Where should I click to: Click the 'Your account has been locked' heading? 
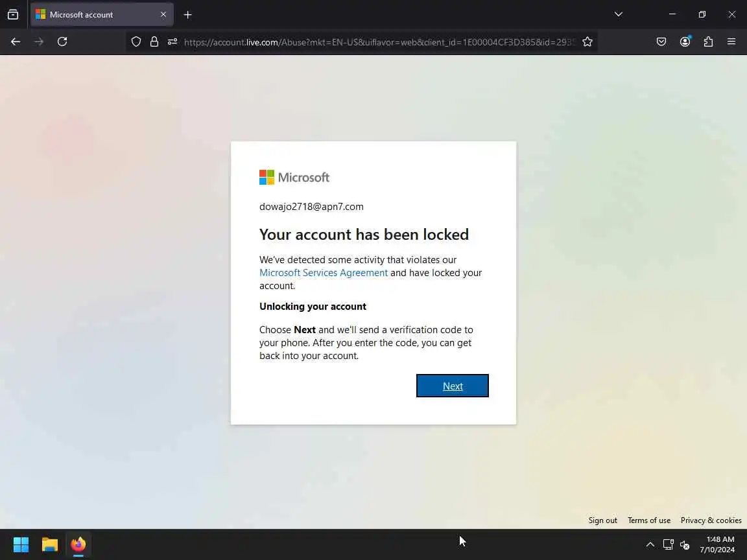pyautogui.click(x=364, y=234)
